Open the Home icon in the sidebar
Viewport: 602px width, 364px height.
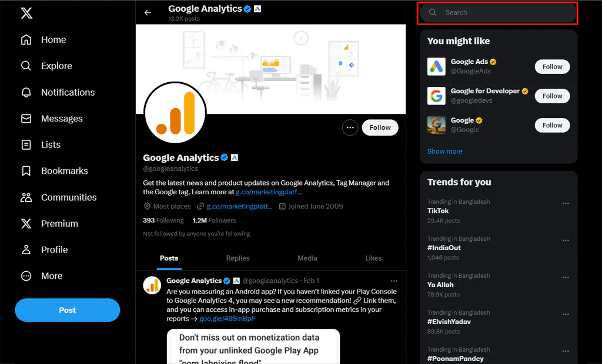26,39
